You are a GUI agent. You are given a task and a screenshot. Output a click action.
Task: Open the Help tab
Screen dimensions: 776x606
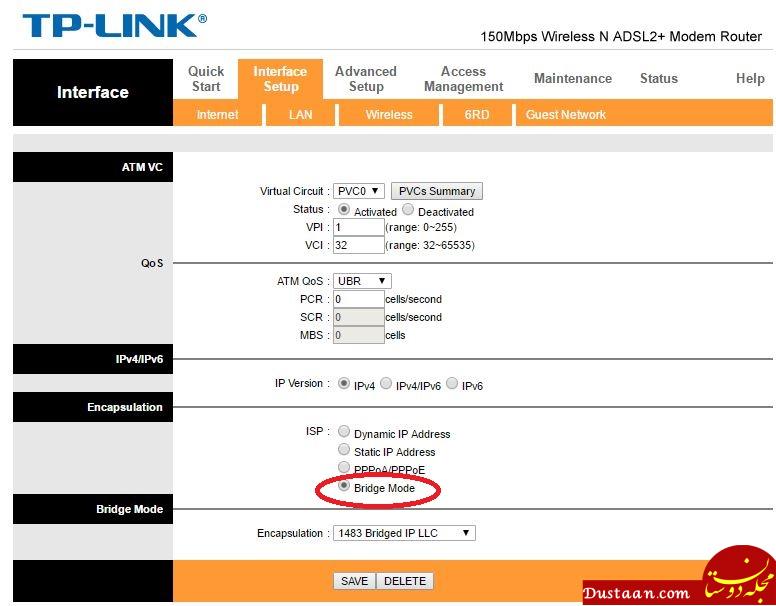(x=750, y=79)
